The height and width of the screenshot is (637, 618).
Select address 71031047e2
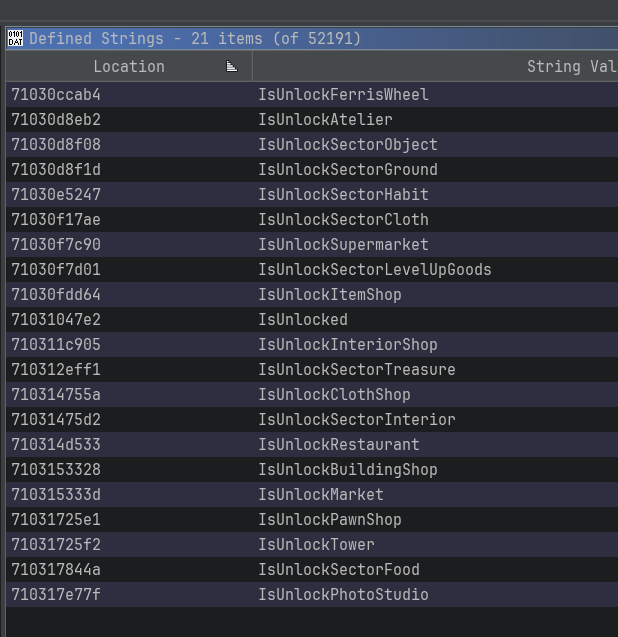tap(56, 320)
